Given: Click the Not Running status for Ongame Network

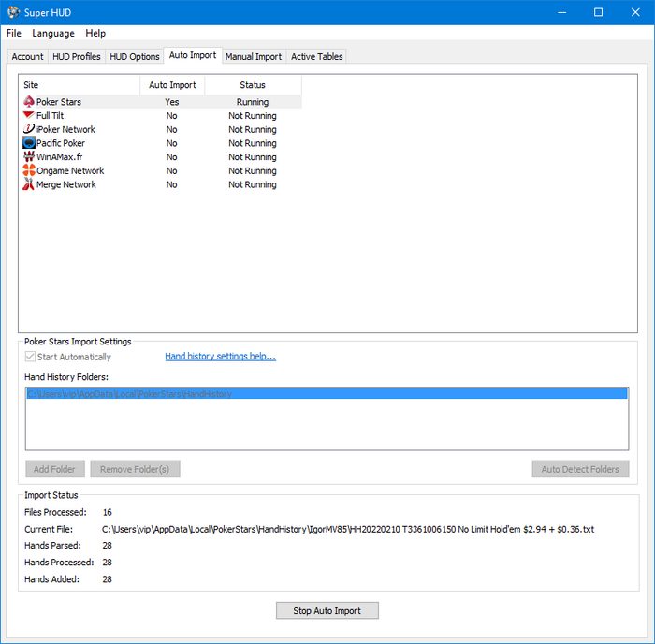Looking at the screenshot, I should tap(253, 170).
